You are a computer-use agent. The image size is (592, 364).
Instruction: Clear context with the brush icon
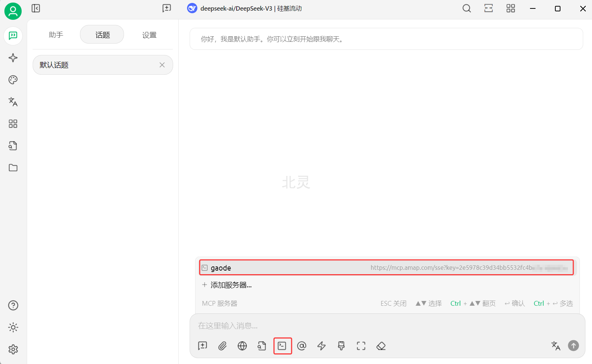tap(341, 346)
